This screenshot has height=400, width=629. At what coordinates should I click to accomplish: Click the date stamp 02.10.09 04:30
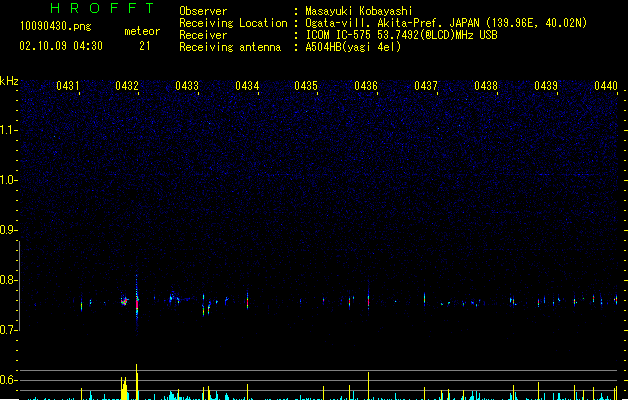[x=61, y=46]
